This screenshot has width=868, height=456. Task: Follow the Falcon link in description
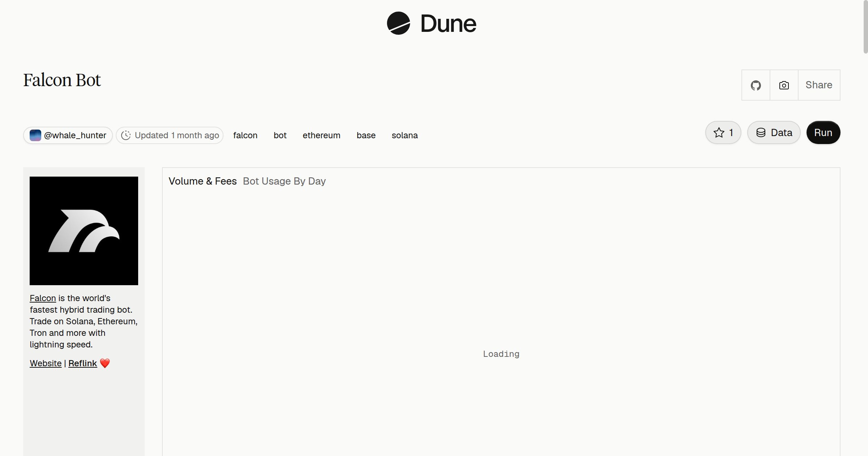pyautogui.click(x=43, y=298)
